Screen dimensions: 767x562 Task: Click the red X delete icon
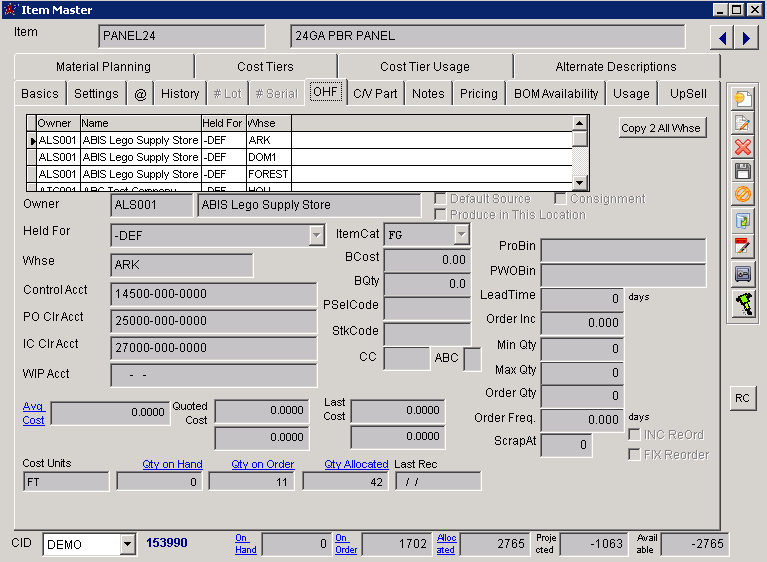coord(742,147)
